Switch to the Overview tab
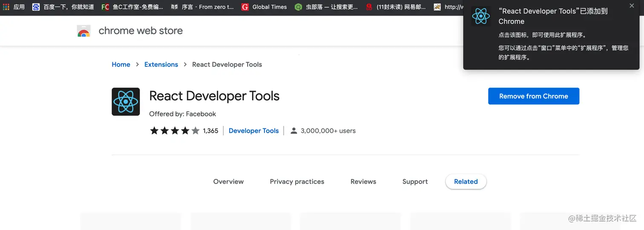Image resolution: width=644 pixels, height=230 pixels. [x=228, y=182]
